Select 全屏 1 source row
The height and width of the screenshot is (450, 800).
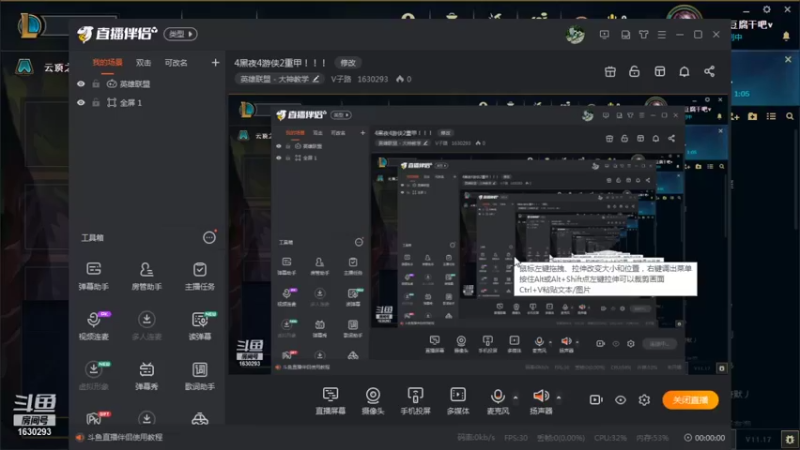[148, 103]
